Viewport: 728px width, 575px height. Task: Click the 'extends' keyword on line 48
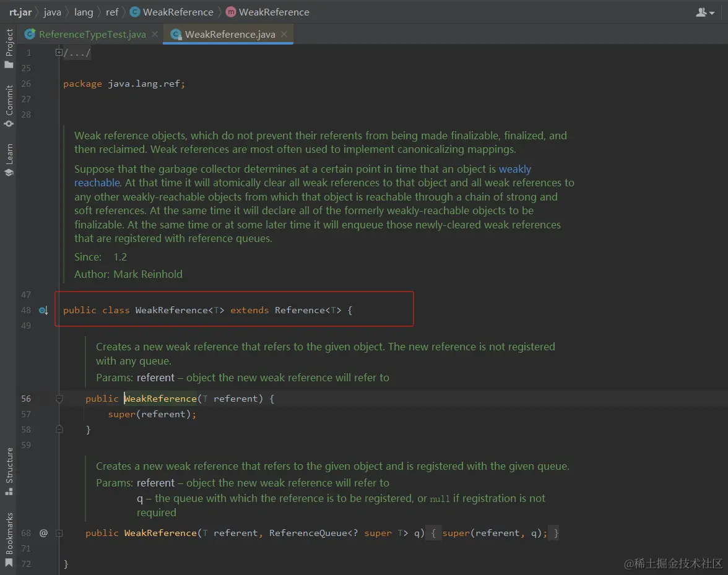click(249, 310)
